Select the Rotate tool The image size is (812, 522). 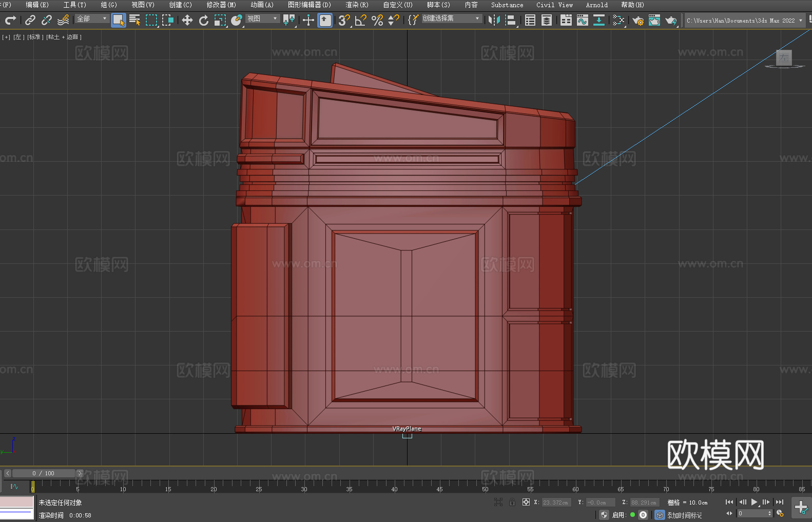coord(204,20)
